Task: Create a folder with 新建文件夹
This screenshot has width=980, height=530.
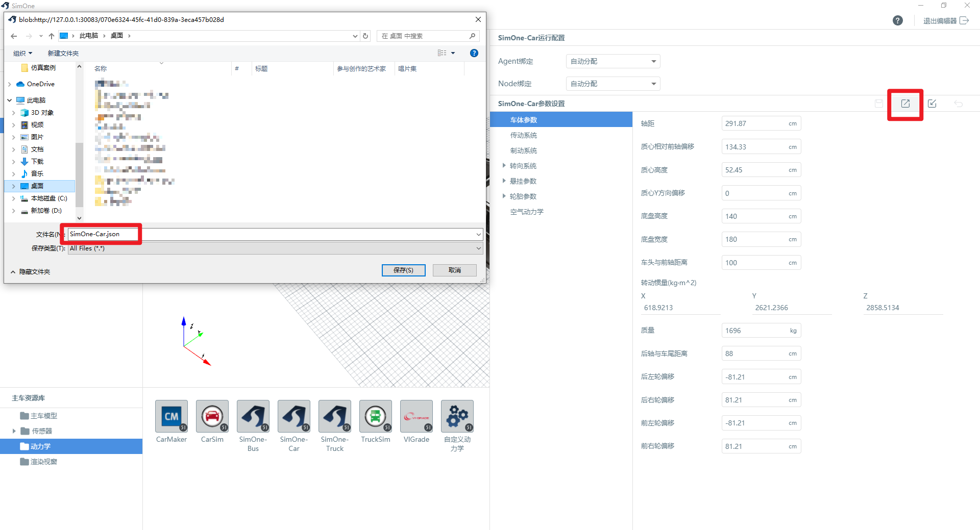Action: click(x=63, y=53)
